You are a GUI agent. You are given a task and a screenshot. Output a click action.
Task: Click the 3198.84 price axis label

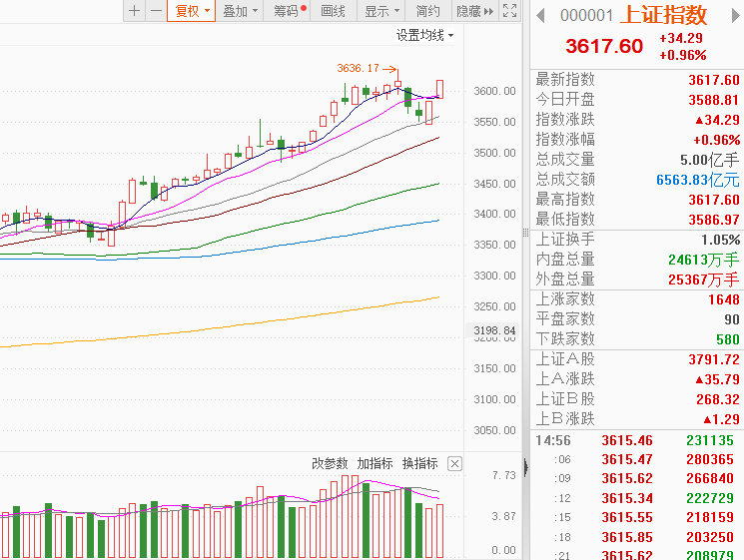click(x=494, y=330)
